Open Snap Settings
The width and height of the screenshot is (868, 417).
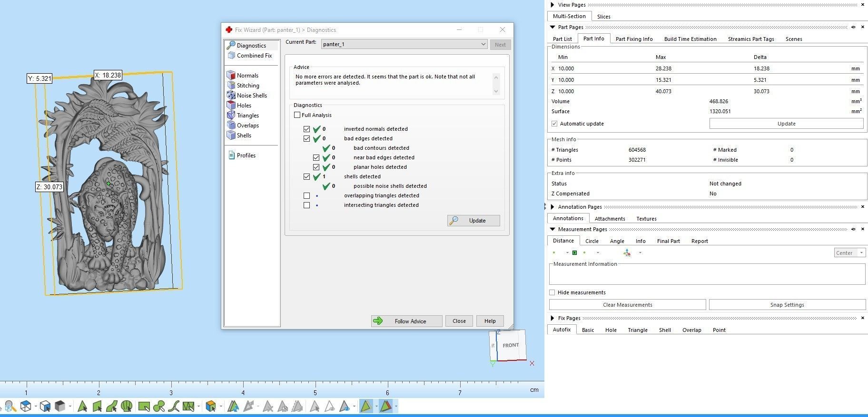tap(787, 305)
